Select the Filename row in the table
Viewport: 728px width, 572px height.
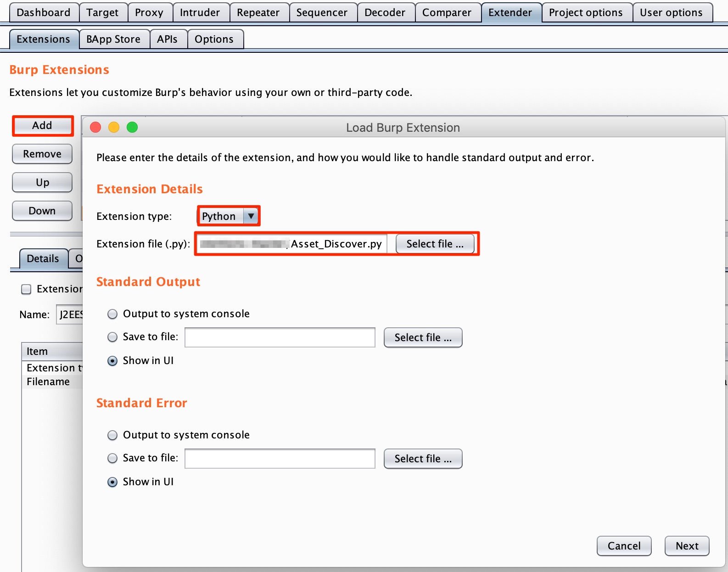52,381
